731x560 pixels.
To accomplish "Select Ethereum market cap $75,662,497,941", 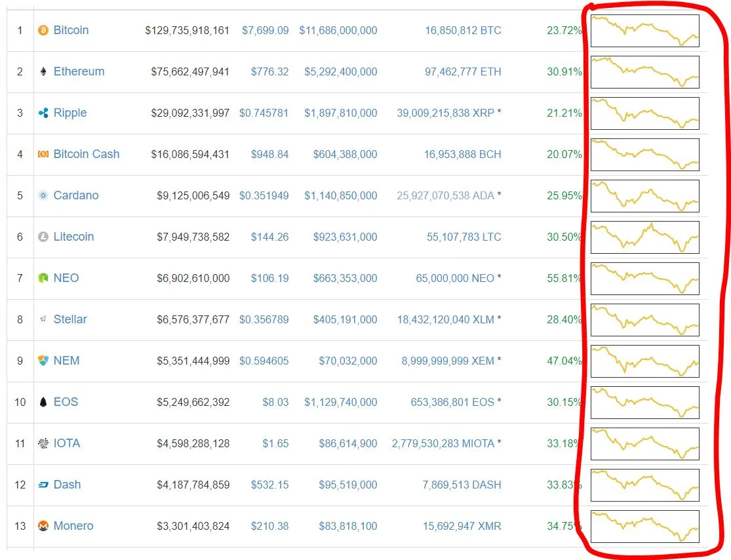I will [x=189, y=72].
